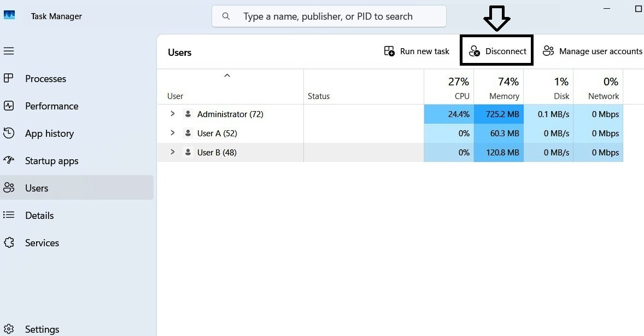
Task: Click the Startup apps gauge icon
Action: pyautogui.click(x=9, y=160)
